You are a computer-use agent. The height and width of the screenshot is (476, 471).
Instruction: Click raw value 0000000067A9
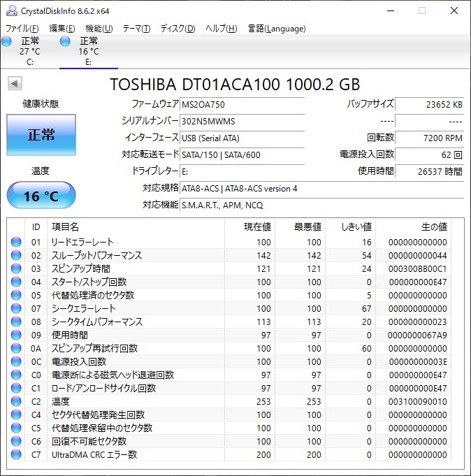tap(418, 336)
